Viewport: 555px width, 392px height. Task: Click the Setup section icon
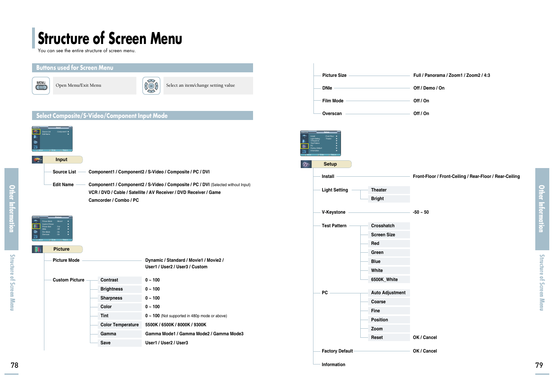306,164
